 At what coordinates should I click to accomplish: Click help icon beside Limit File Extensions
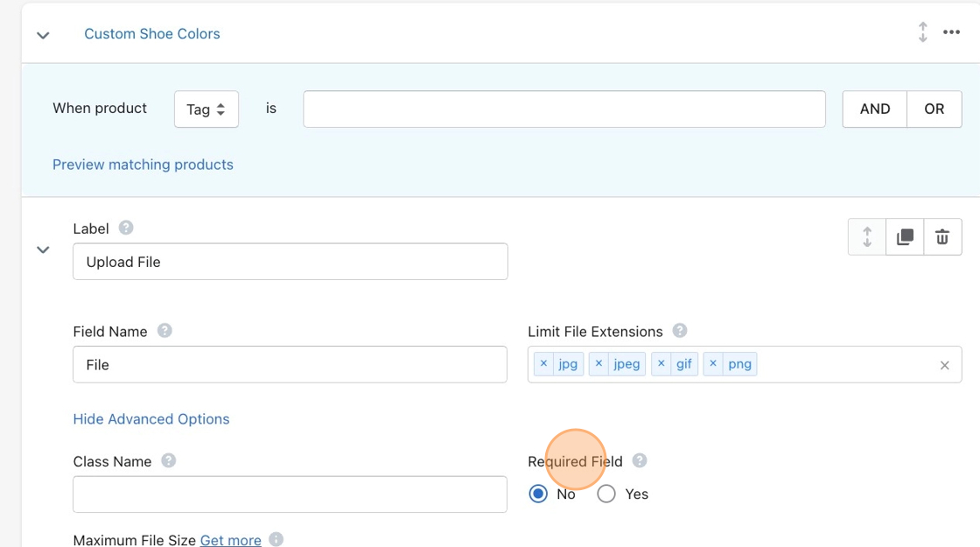coord(680,331)
